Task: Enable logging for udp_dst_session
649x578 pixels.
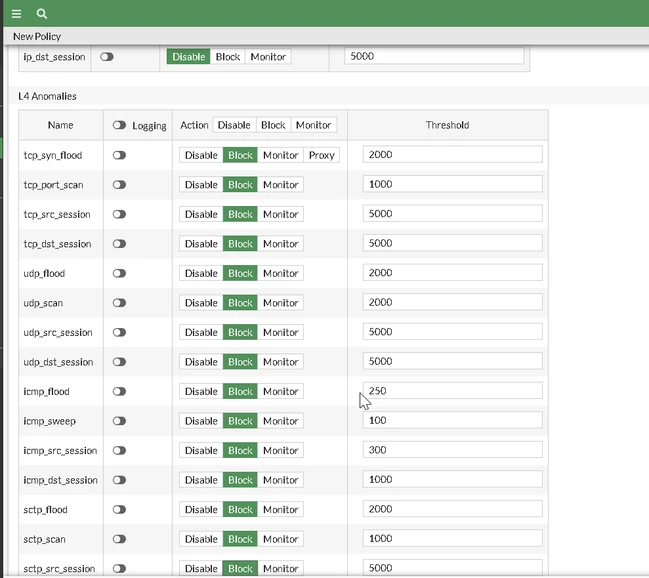Action: point(119,362)
